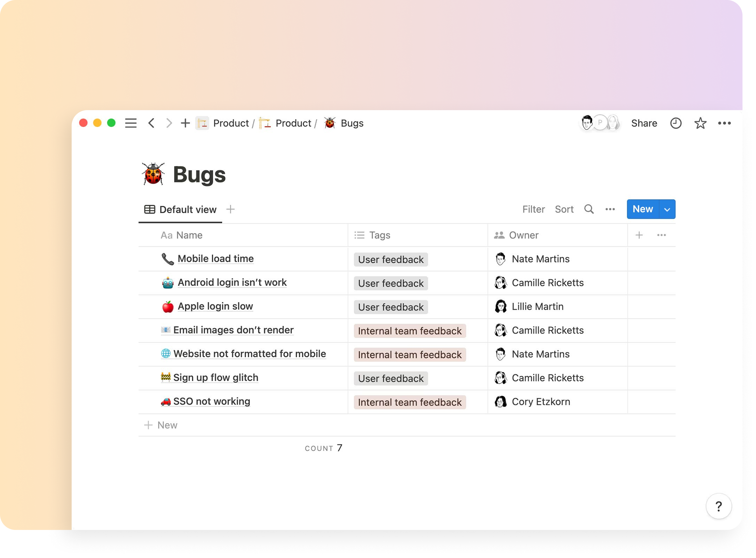
Task: Open help with the question mark button
Action: tap(719, 506)
